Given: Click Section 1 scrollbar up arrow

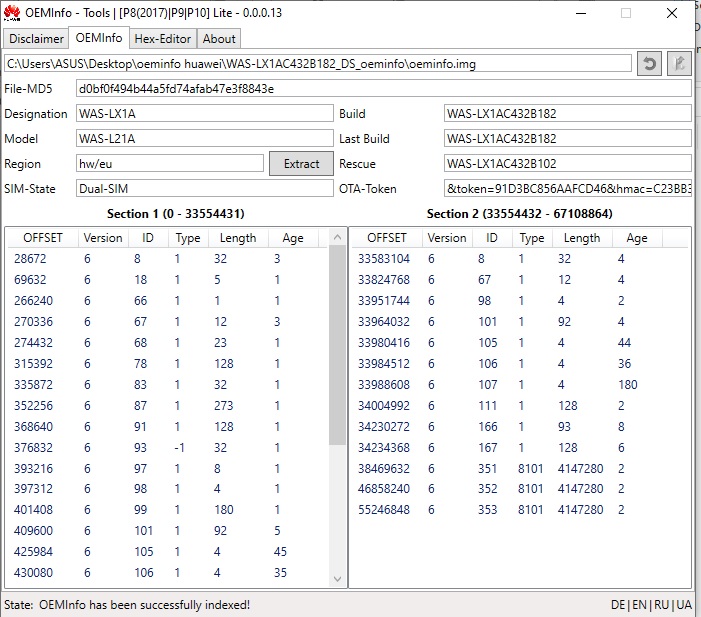Looking at the screenshot, I should [338, 237].
